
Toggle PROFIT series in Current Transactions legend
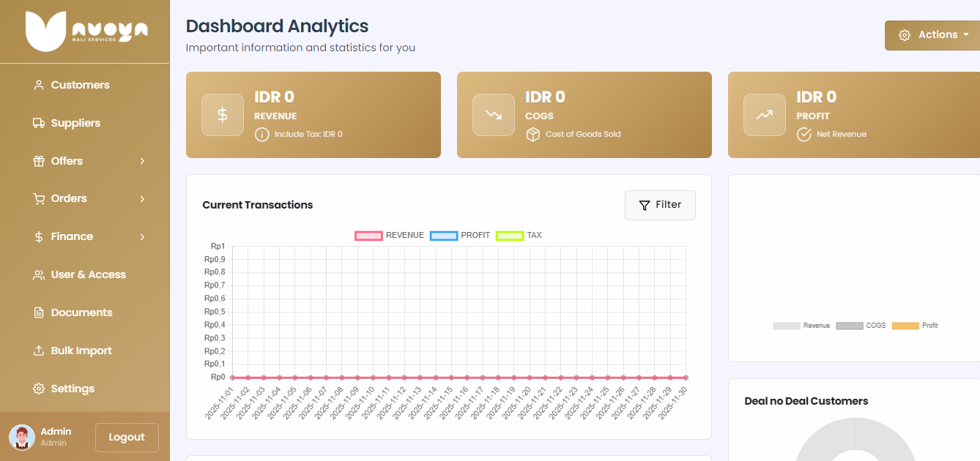tap(460, 236)
